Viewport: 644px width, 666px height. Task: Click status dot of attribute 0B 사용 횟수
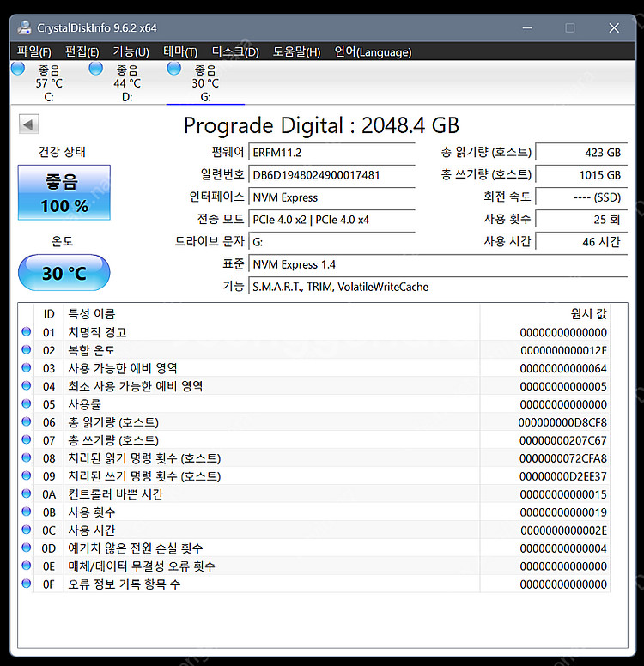point(27,512)
